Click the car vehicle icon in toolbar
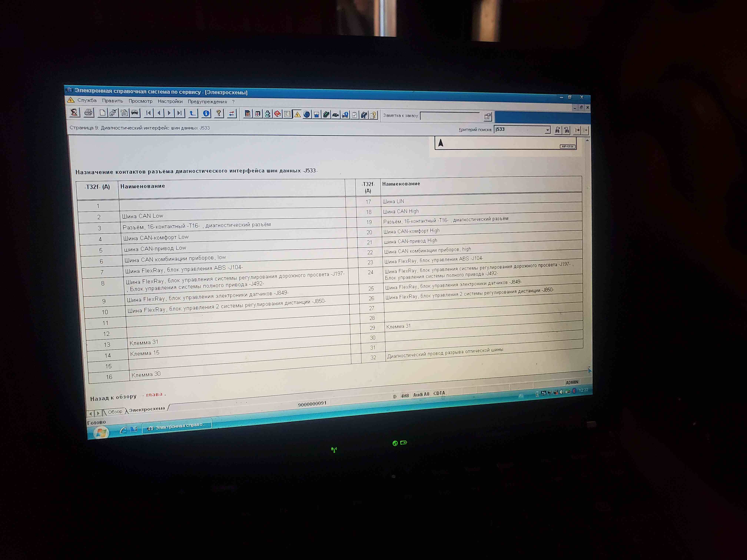The width and height of the screenshot is (747, 560). (x=135, y=113)
